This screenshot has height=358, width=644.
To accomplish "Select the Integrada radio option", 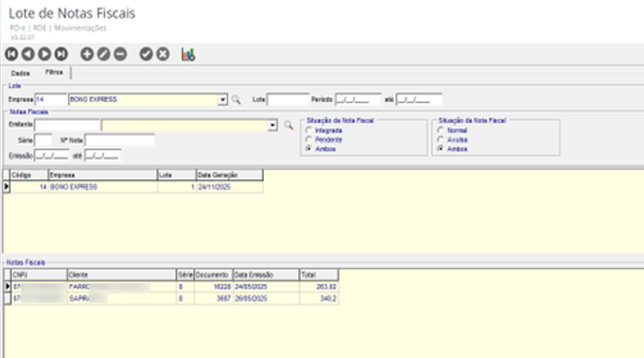I will [x=309, y=130].
